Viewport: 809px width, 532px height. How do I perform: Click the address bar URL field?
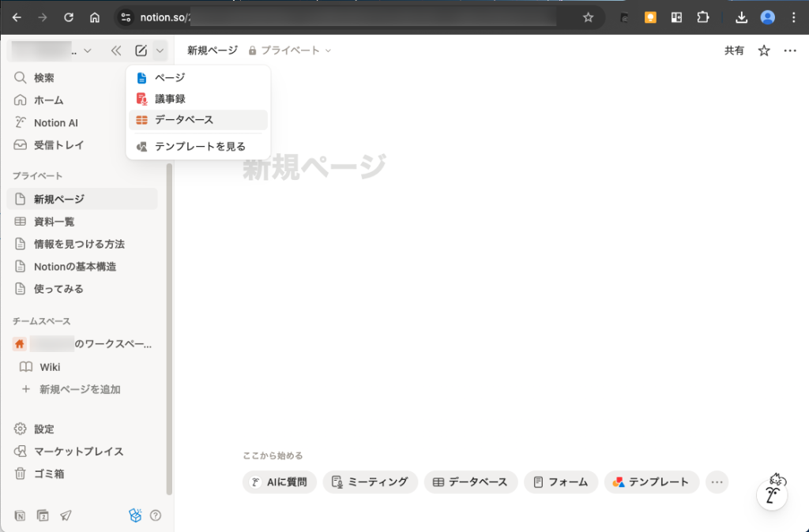pos(359,17)
